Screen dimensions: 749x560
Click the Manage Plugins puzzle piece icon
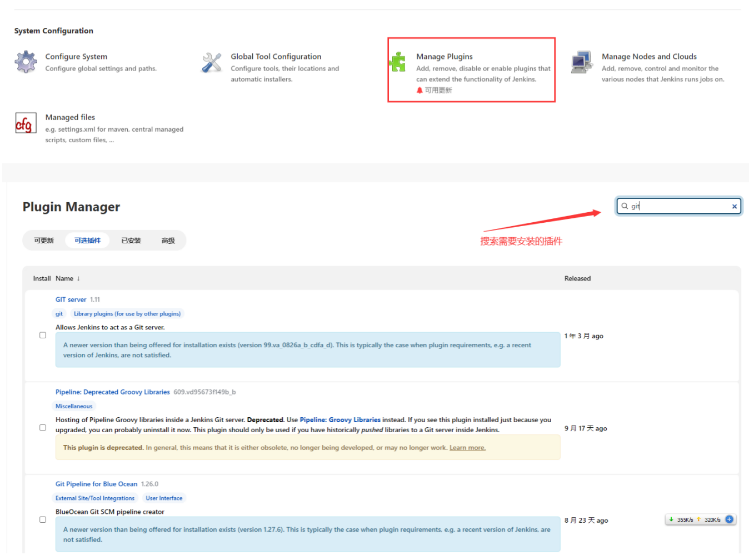[x=397, y=62]
